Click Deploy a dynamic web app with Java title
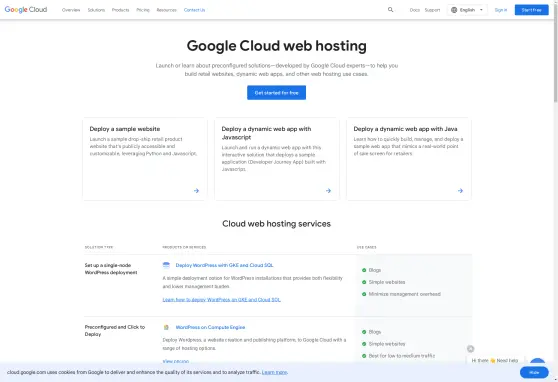This screenshot has height=382, width=558. (x=405, y=129)
